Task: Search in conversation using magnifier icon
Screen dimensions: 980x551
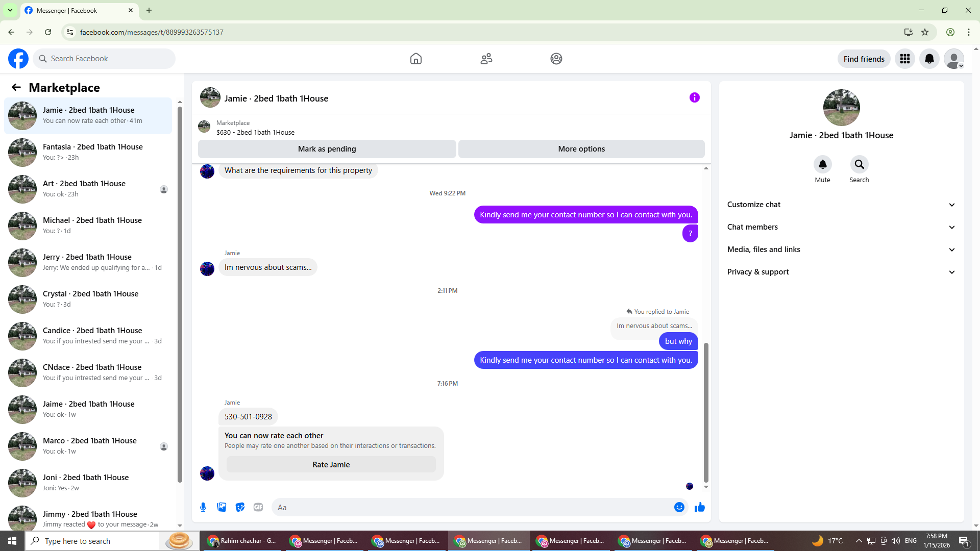Action: (859, 164)
